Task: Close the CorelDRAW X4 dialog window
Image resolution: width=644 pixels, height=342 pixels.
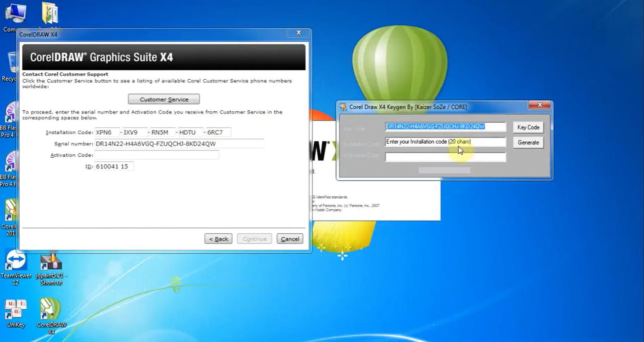Action: coord(299,33)
